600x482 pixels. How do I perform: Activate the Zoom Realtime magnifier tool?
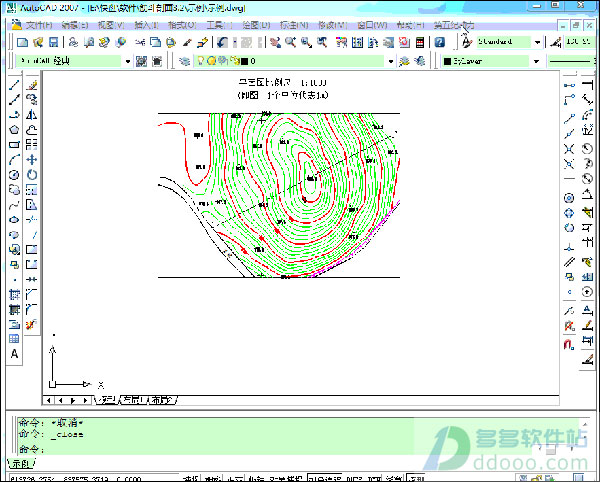290,42
